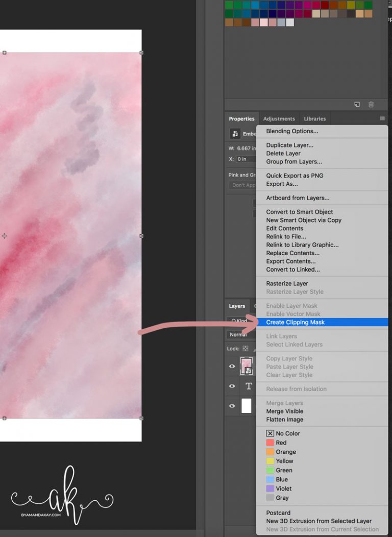This screenshot has height=537, width=392.
Task: Click the greyed Enable Layer Mask entry
Action: coord(291,306)
